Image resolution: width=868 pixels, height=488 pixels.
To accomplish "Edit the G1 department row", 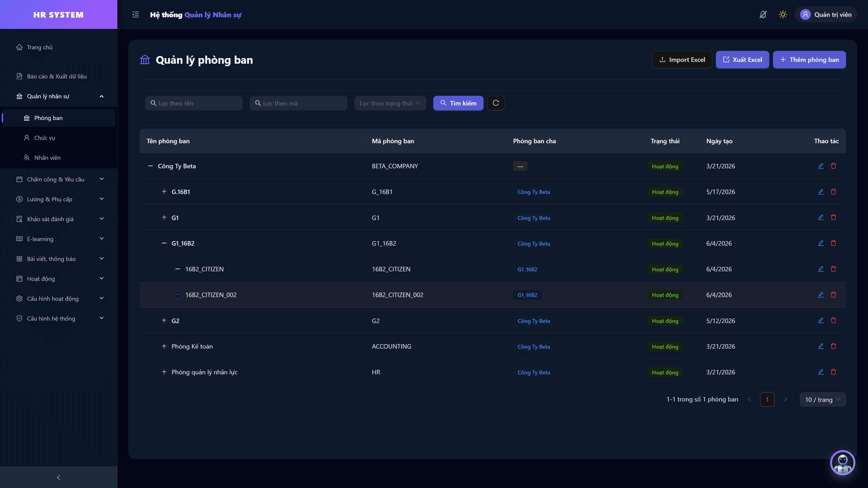I will click(x=821, y=218).
